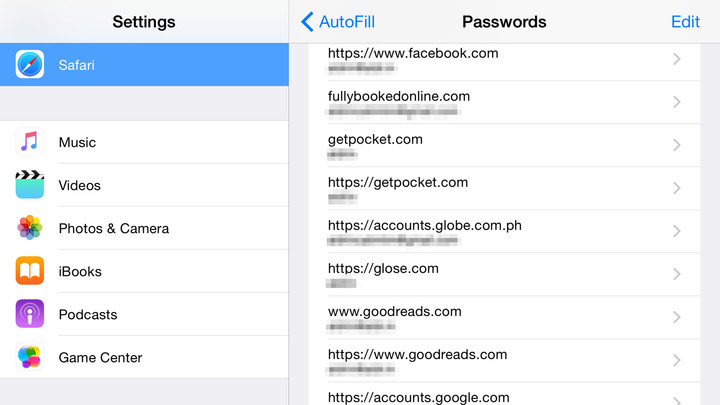
Task: Open the https://accounts.globe.com.ph chevron
Action: (x=676, y=231)
